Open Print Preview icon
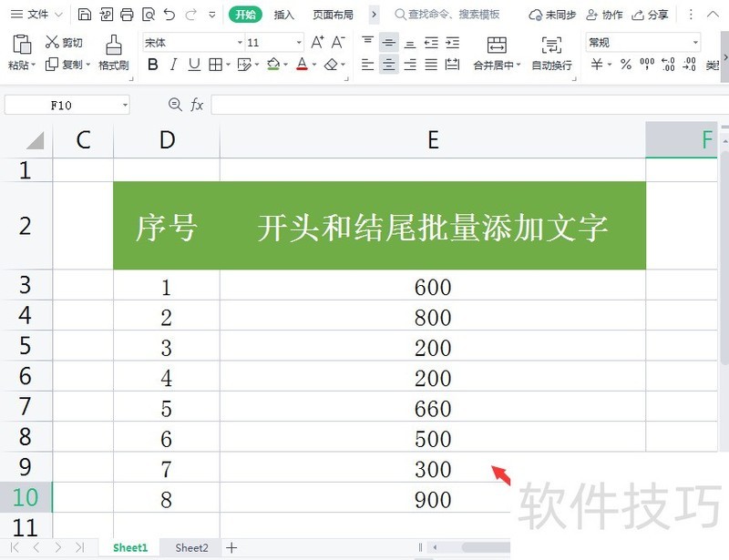Screen dimensions: 729x560 point(149,15)
